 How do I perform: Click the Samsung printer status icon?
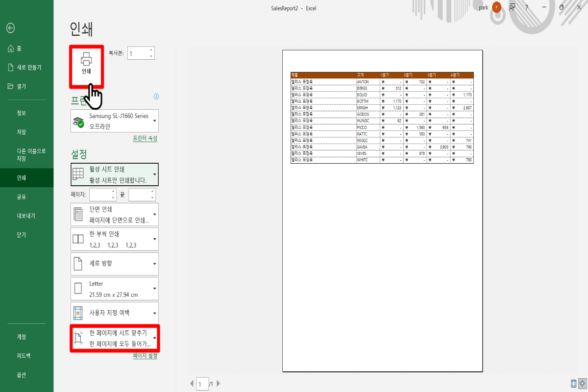[78, 121]
